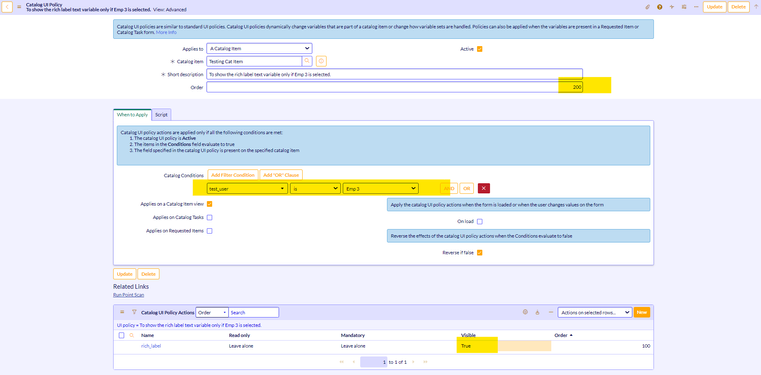Click Add "OR" Clause button

(x=281, y=175)
